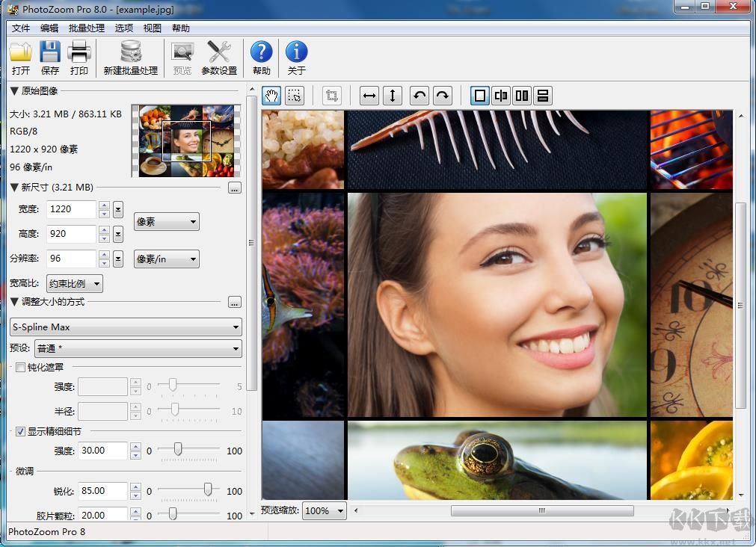Uncheck the 显示精细细节 checkbox
756x547 pixels.
(x=21, y=431)
